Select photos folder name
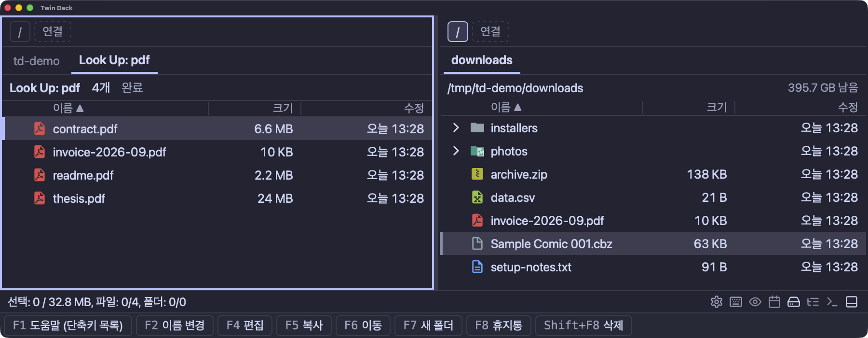 tap(509, 151)
